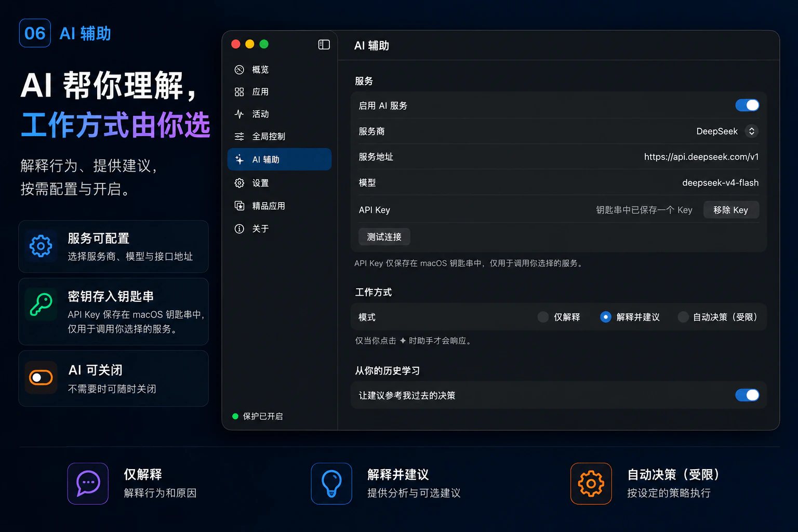The height and width of the screenshot is (532, 798).
Task: Click the blue gear icon beside 服务可配置
Action: pyautogui.click(x=41, y=246)
